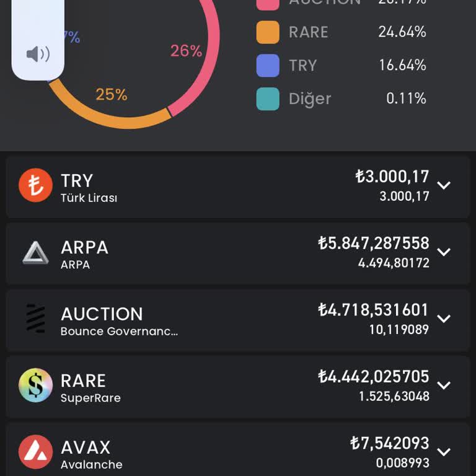Tap the Turkish Lira coin icon

(35, 185)
